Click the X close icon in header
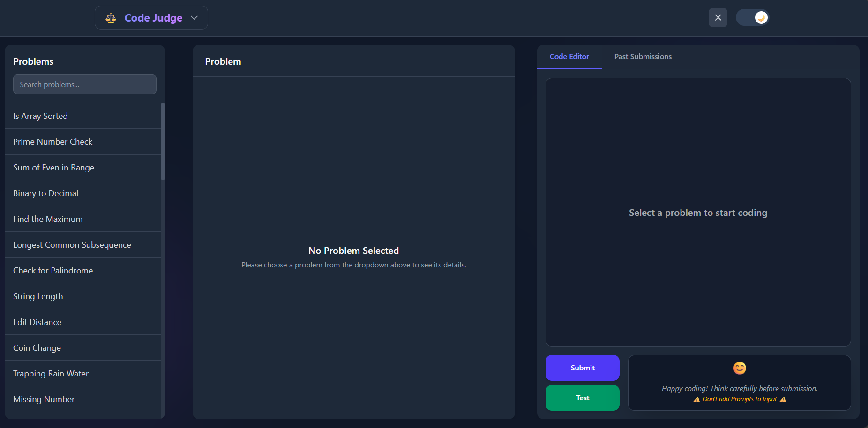The image size is (868, 428). (x=718, y=18)
